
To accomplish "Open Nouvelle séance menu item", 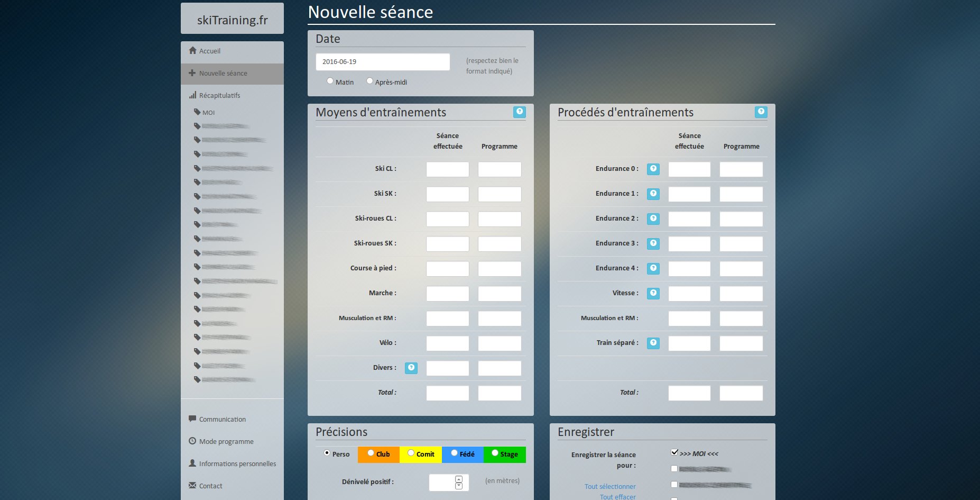I will coord(232,74).
